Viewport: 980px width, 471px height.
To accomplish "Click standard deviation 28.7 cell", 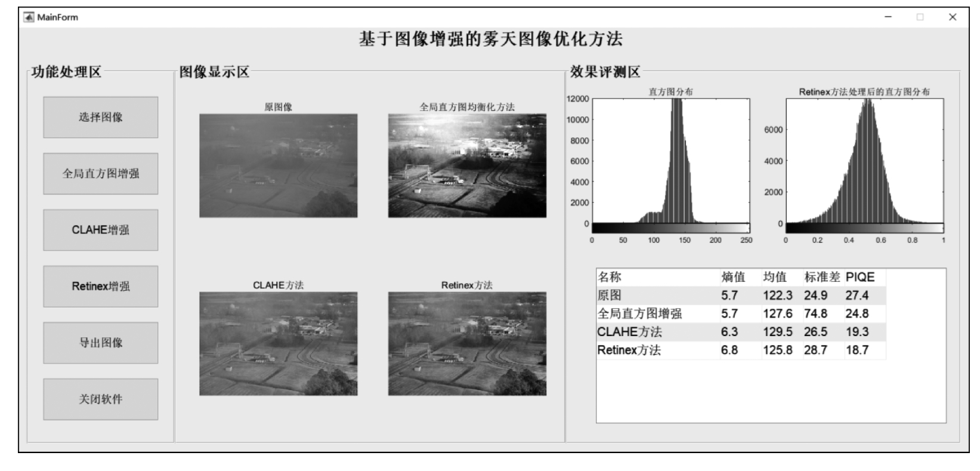I will click(823, 350).
